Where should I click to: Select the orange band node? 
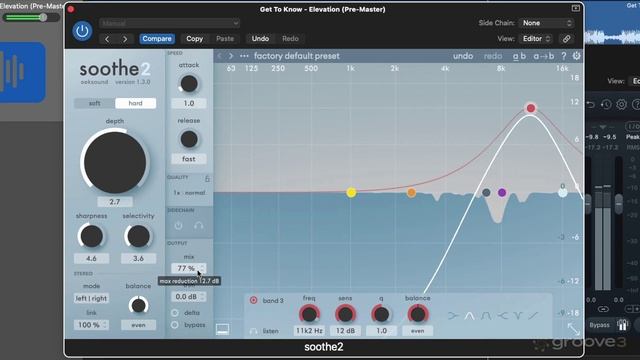point(411,192)
